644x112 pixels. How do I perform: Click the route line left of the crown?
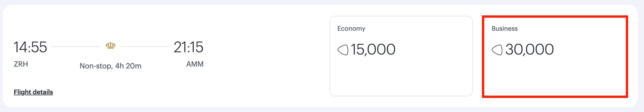click(x=76, y=46)
